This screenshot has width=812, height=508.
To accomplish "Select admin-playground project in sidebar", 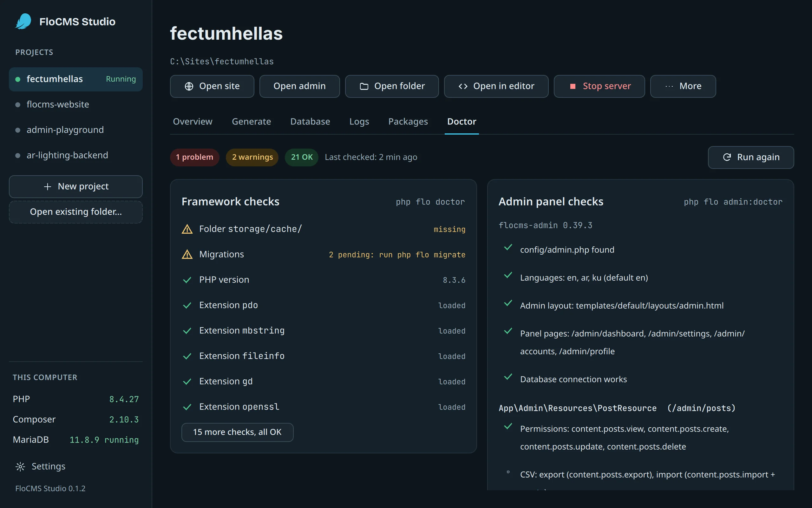I will pyautogui.click(x=76, y=130).
